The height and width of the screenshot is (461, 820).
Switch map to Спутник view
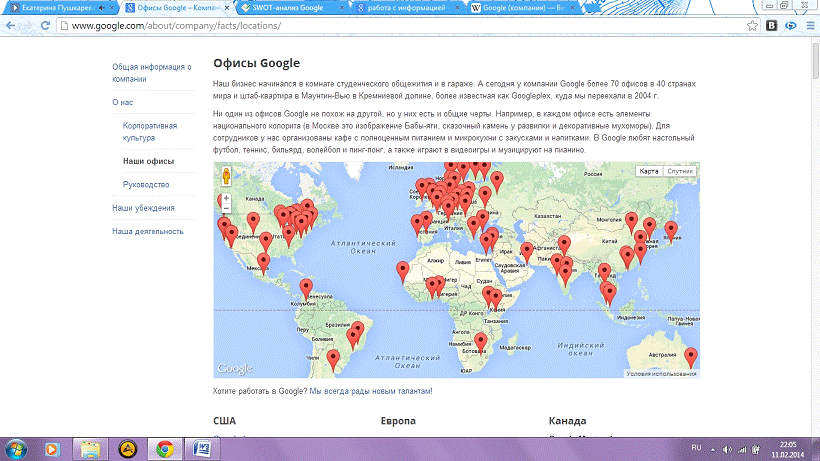680,172
